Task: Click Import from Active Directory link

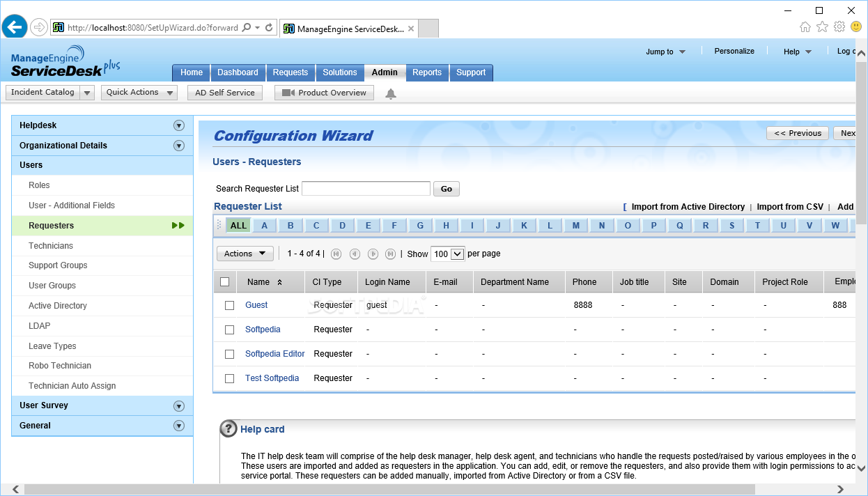Action: click(688, 207)
